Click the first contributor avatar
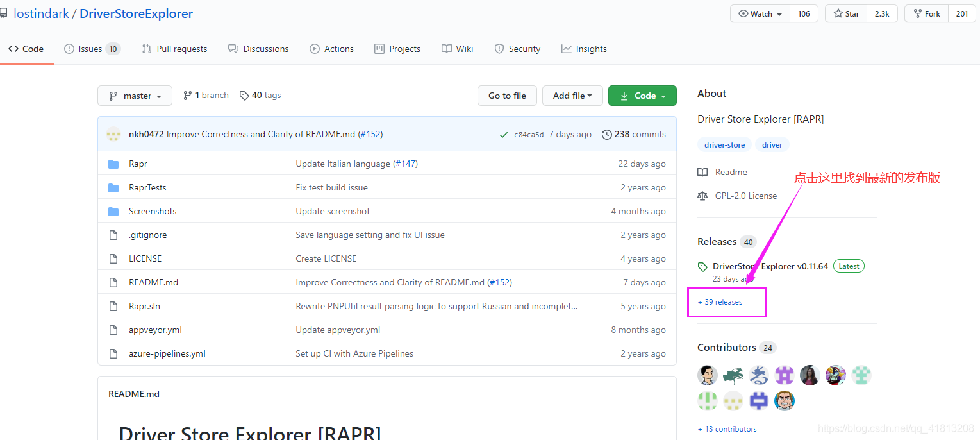The image size is (980, 440). (x=708, y=375)
